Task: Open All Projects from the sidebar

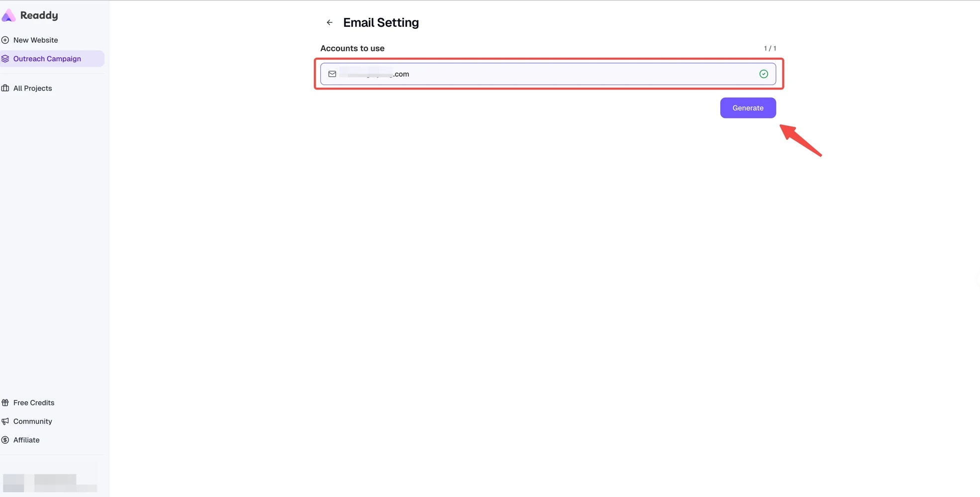Action: [32, 88]
